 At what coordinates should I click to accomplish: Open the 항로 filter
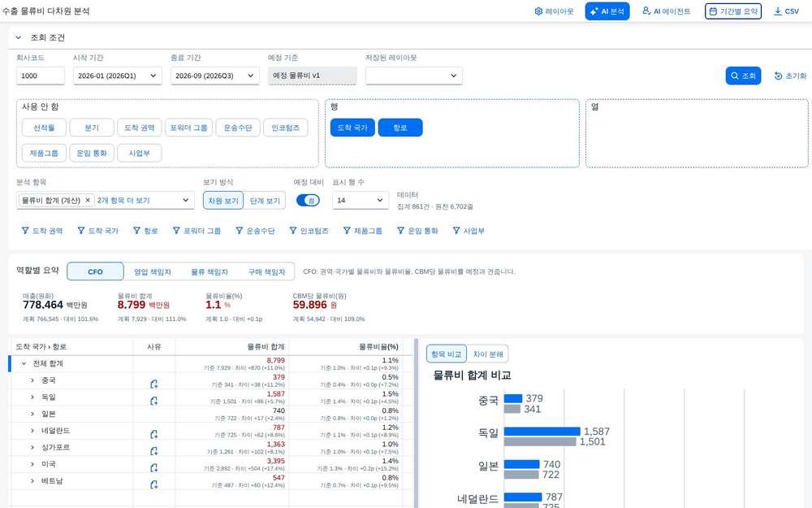pyautogui.click(x=145, y=231)
